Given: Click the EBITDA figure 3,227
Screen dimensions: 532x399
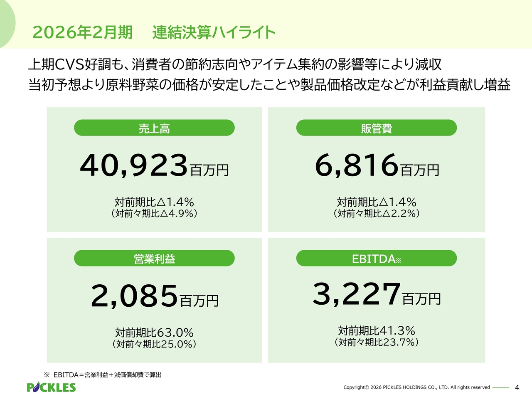Looking at the screenshot, I should (357, 294).
